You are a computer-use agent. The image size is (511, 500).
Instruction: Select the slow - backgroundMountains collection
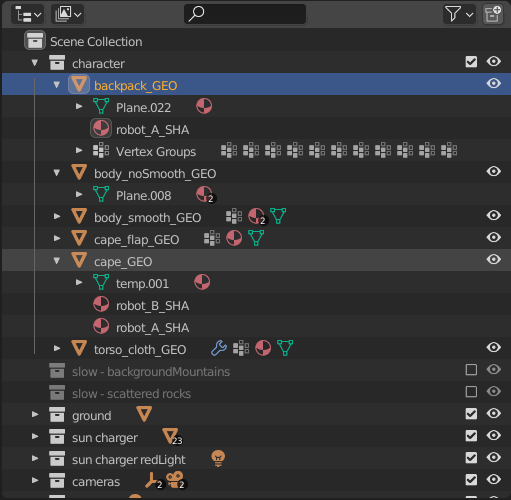click(151, 372)
